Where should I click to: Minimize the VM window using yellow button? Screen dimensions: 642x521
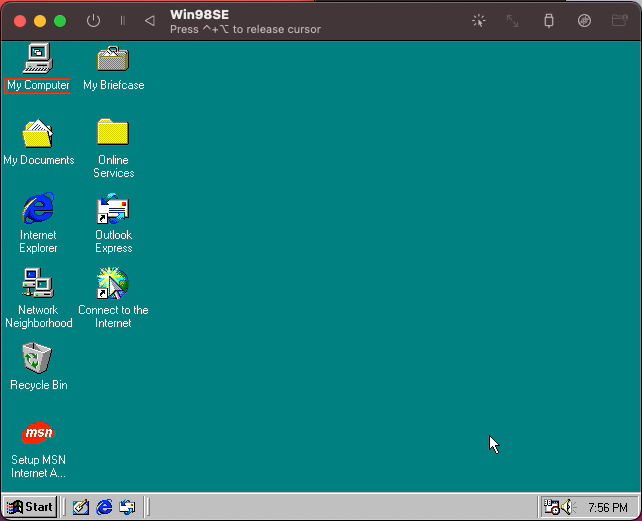pos(40,21)
